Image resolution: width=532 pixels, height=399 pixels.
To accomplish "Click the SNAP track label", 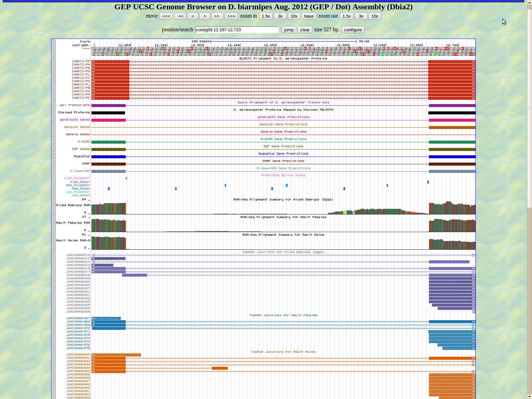I will (x=86, y=164).
